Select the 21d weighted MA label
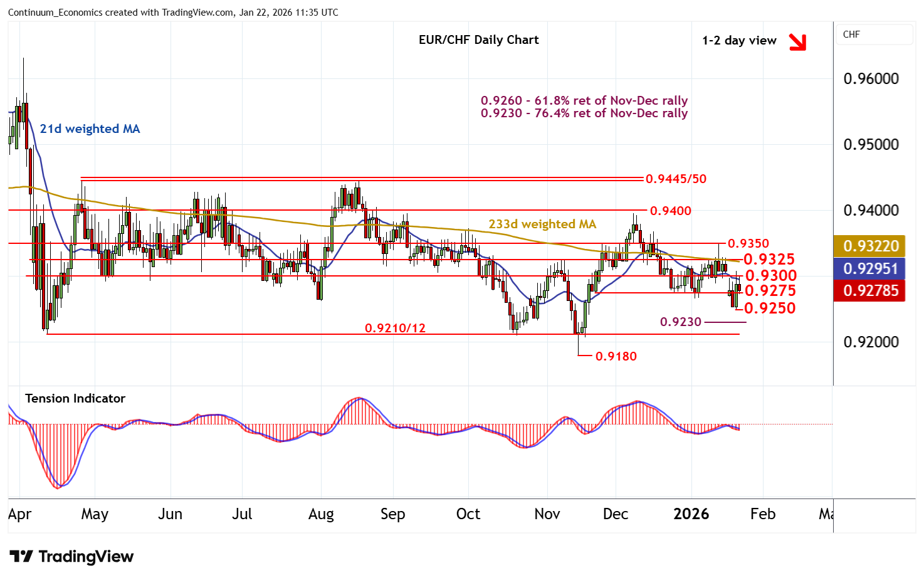The height and width of the screenshot is (580, 924). coord(90,129)
